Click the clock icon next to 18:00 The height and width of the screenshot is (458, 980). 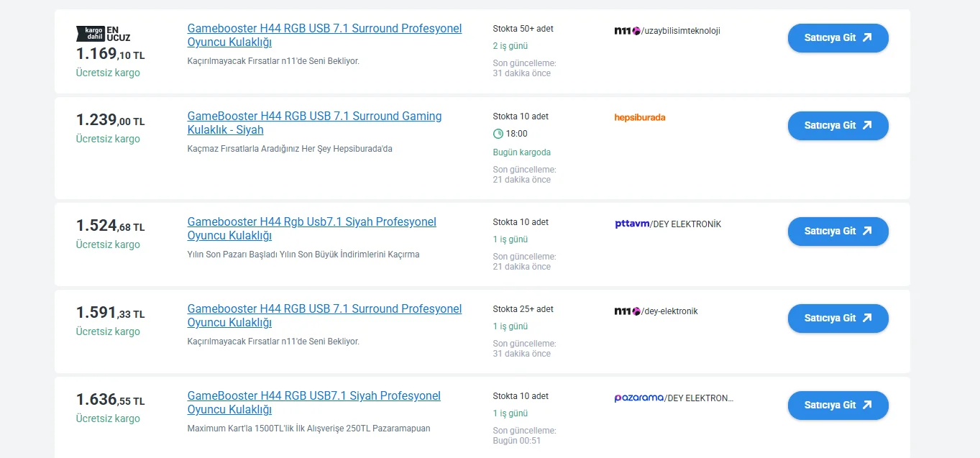click(x=498, y=134)
